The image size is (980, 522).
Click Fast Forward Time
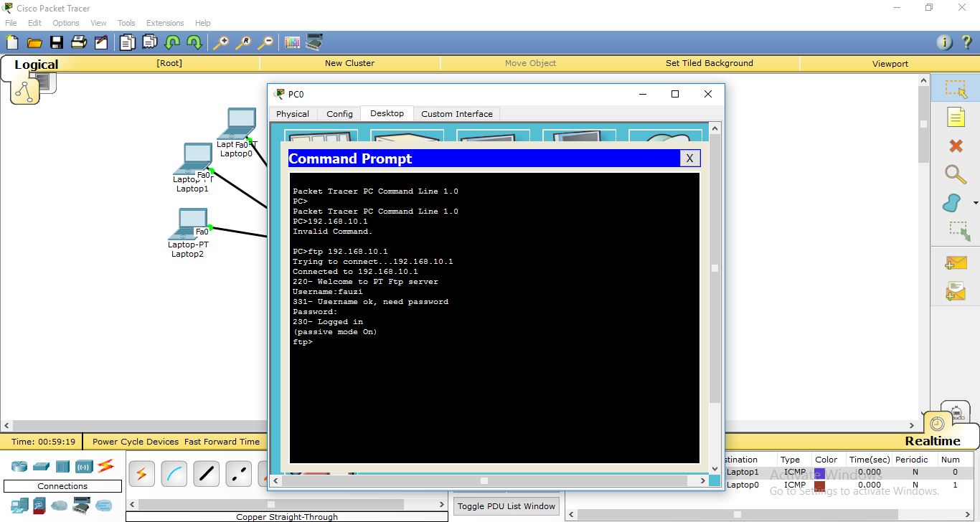point(222,442)
